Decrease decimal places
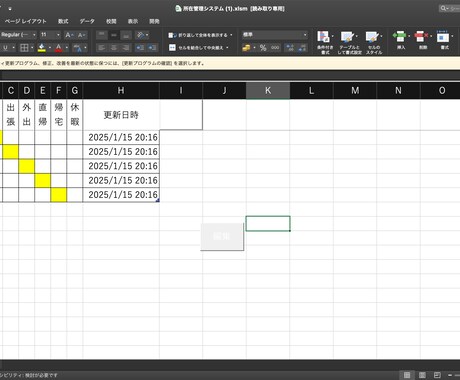Screen dimensions: 460x380 [x=302, y=48]
